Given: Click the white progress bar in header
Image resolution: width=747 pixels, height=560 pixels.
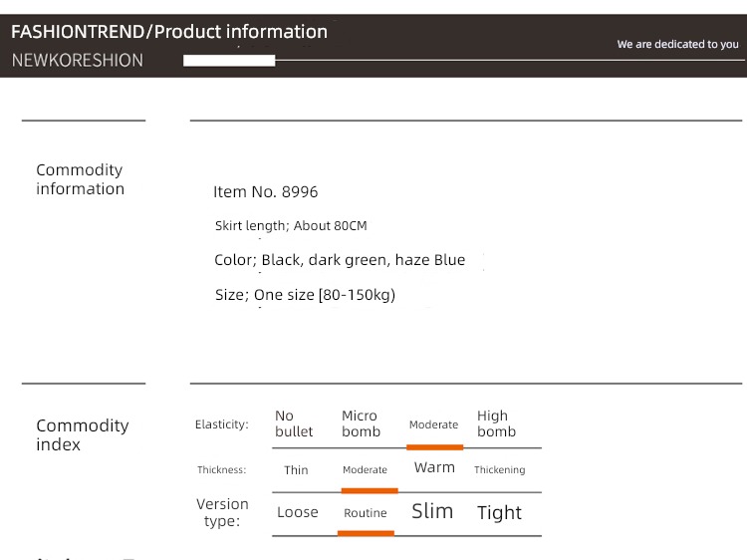Looking at the screenshot, I should (x=229, y=61).
